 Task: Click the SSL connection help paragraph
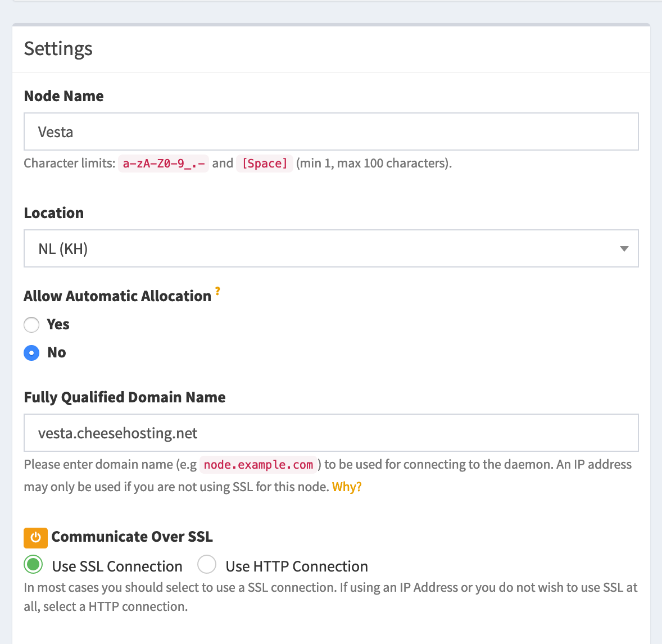pos(330,597)
